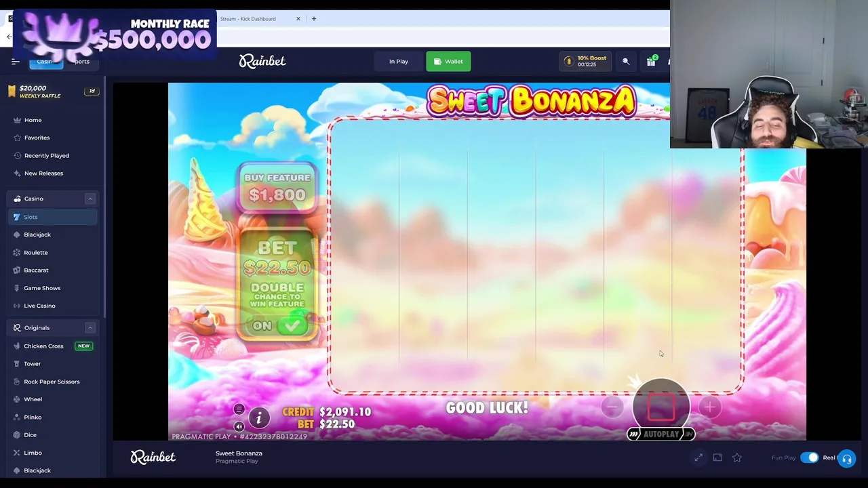868x488 pixels.
Task: Open the hamburger sidebar menu
Action: pyautogui.click(x=16, y=62)
